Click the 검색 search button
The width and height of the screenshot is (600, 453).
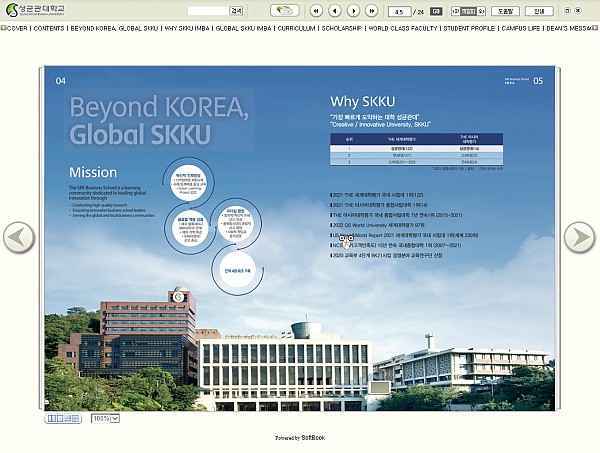(x=236, y=11)
